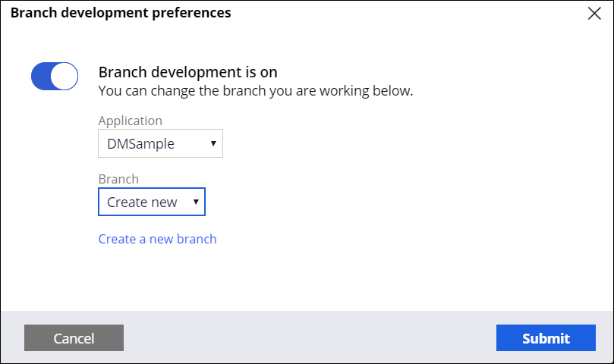Click the Branch field label
This screenshot has width=614, height=364.
pyautogui.click(x=118, y=179)
